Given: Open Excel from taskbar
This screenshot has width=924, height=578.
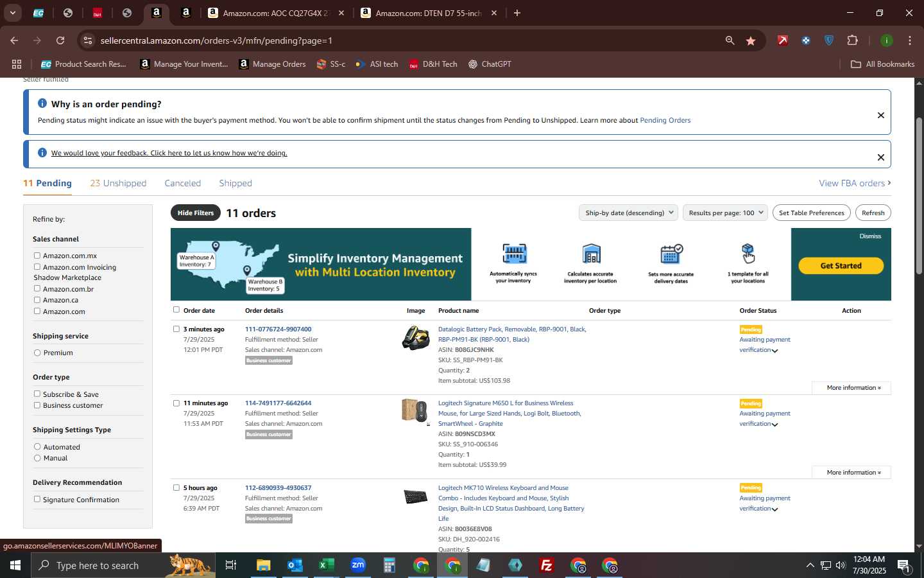Looking at the screenshot, I should point(327,565).
